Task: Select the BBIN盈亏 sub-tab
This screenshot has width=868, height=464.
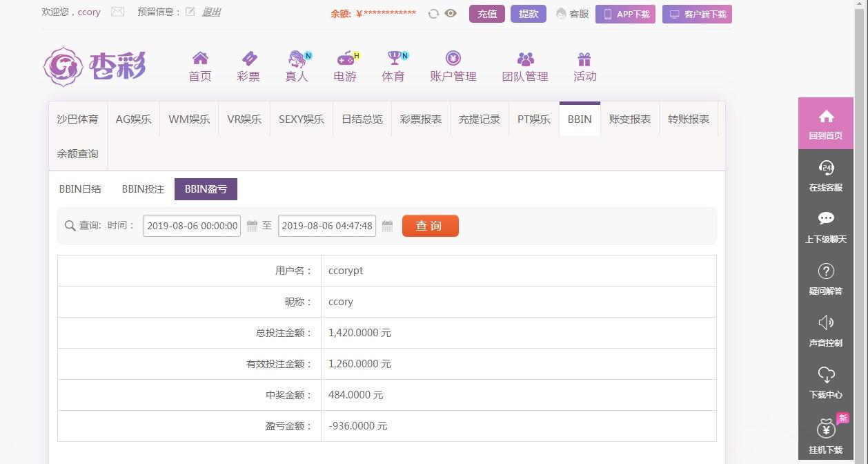Action: coord(206,189)
